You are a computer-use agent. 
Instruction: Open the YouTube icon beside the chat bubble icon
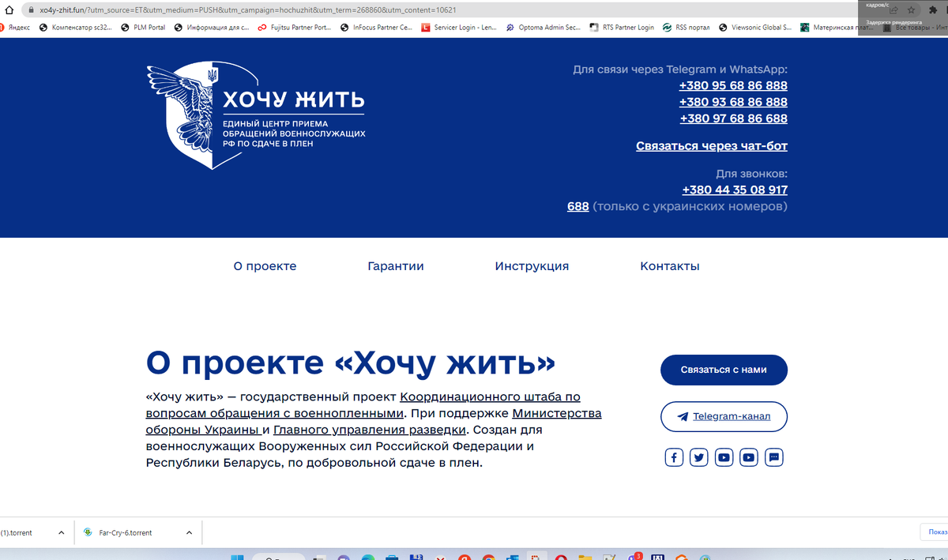[x=749, y=457]
